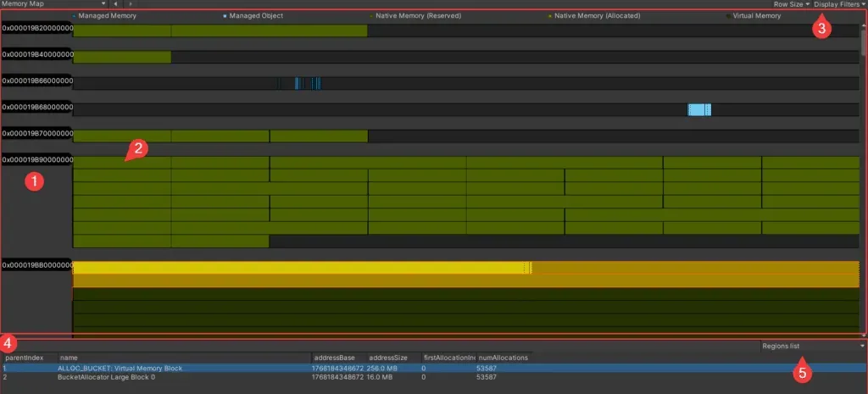Click the Virtual Memory legend marker
Image resolution: width=868 pixels, height=394 pixels.
tap(726, 16)
